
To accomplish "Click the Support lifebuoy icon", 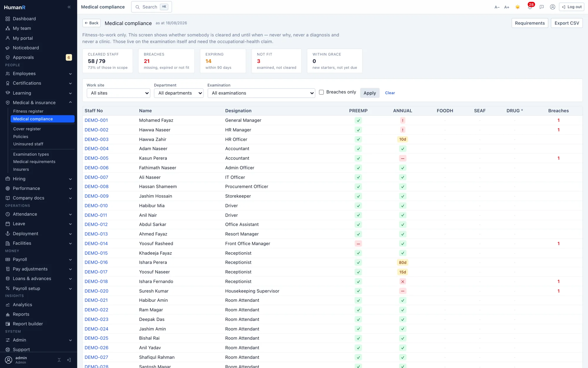I will point(8,349).
